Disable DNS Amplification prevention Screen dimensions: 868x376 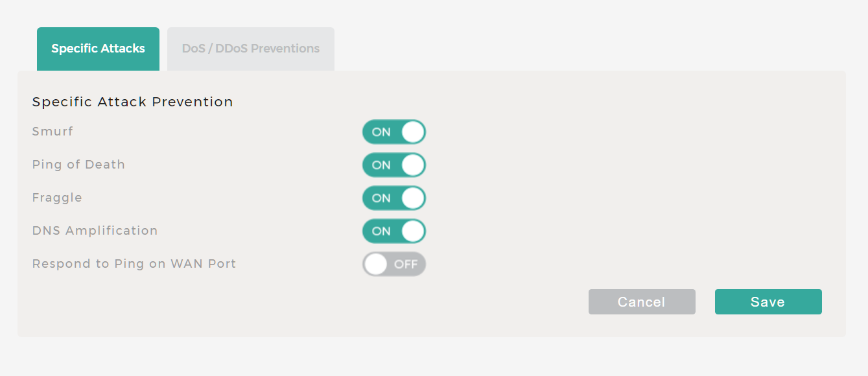393,231
